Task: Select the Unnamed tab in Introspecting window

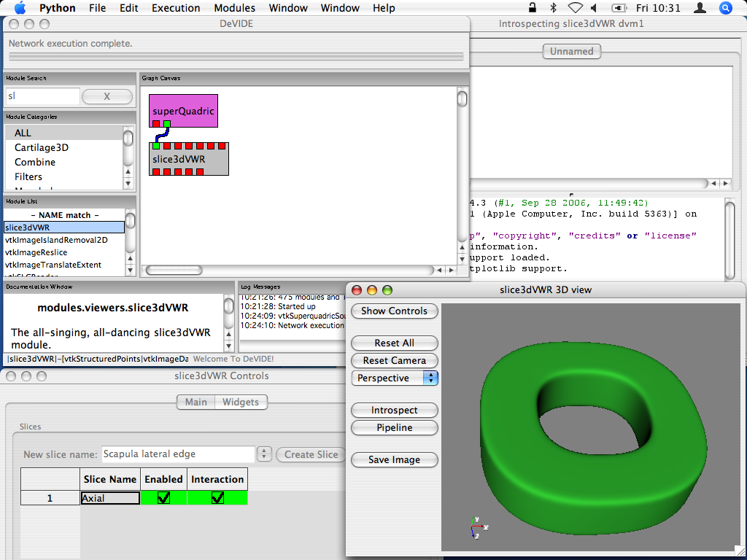Action: [x=572, y=52]
